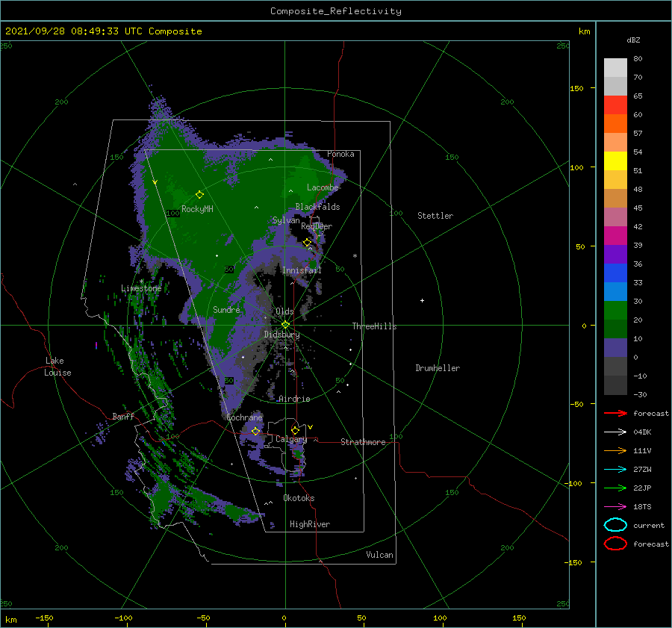This screenshot has width=672, height=628.
Task: Click the red 'forecast' ellipse icon
Action: (x=615, y=544)
